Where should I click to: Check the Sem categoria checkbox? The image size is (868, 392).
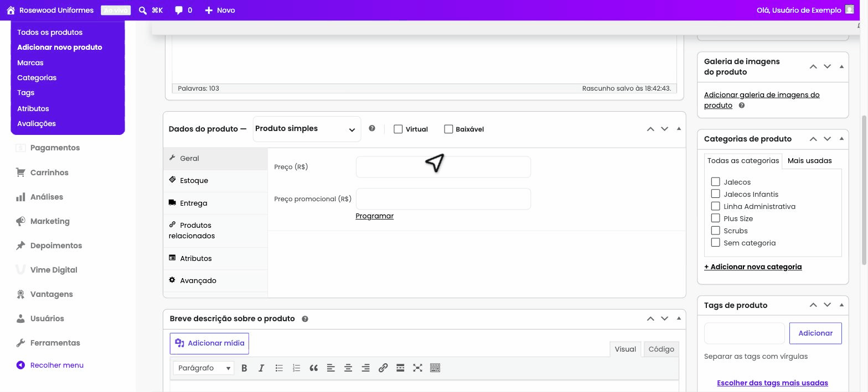pyautogui.click(x=715, y=242)
